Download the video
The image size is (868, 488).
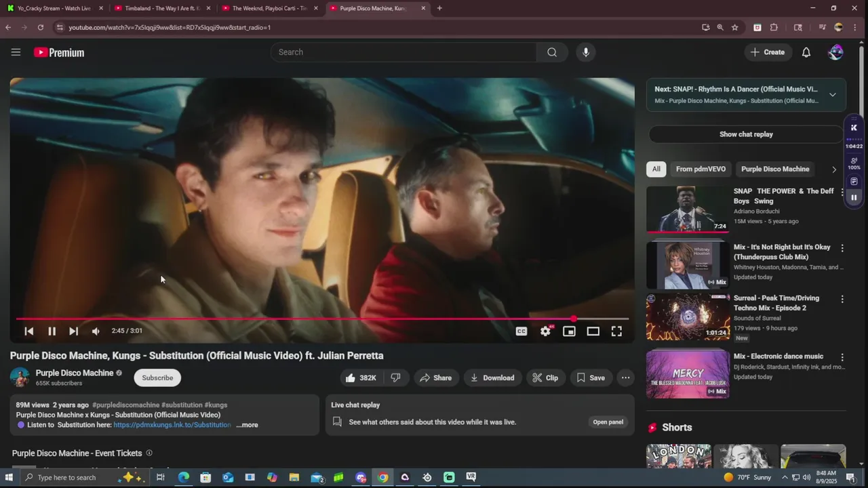492,378
